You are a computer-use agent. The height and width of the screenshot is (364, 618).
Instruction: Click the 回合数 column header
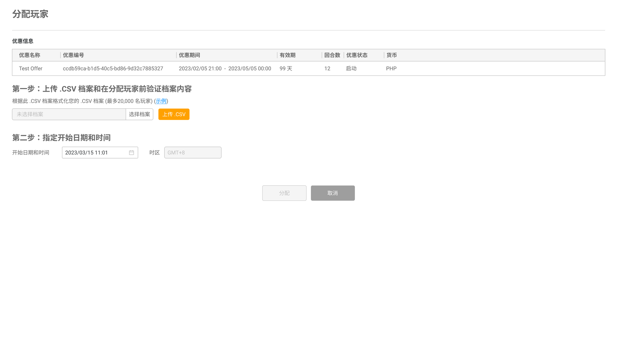tap(332, 55)
